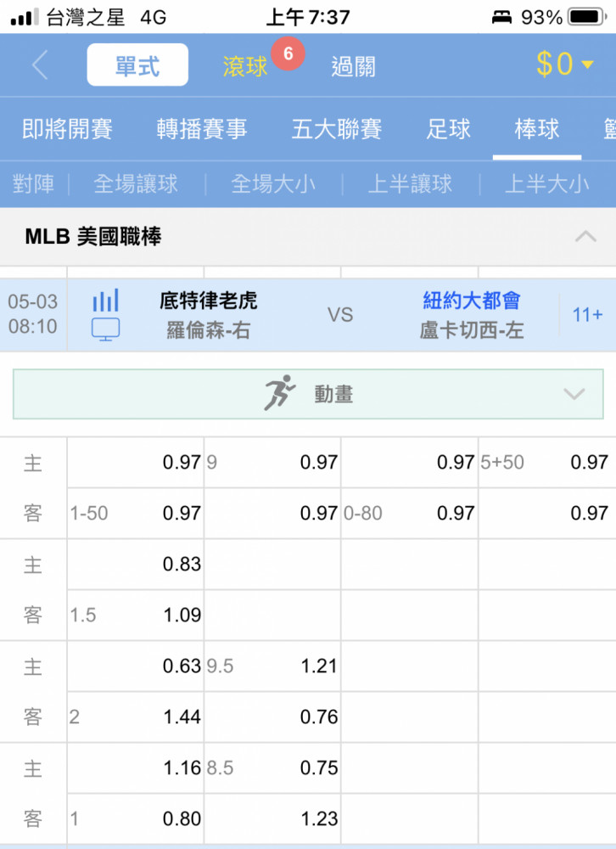
Task: Open the 即將開賽 upcoming games tab
Action: point(67,129)
